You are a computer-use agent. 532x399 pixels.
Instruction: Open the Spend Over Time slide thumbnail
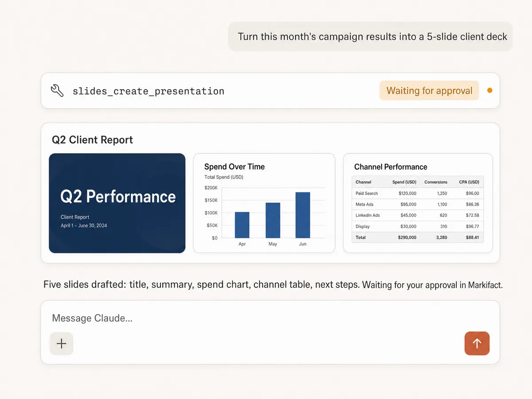pos(264,203)
